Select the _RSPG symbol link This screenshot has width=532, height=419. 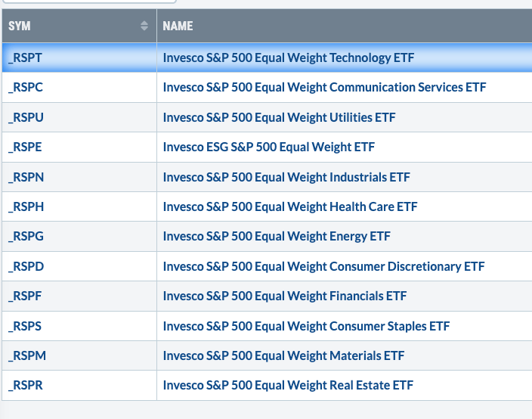[x=26, y=236]
